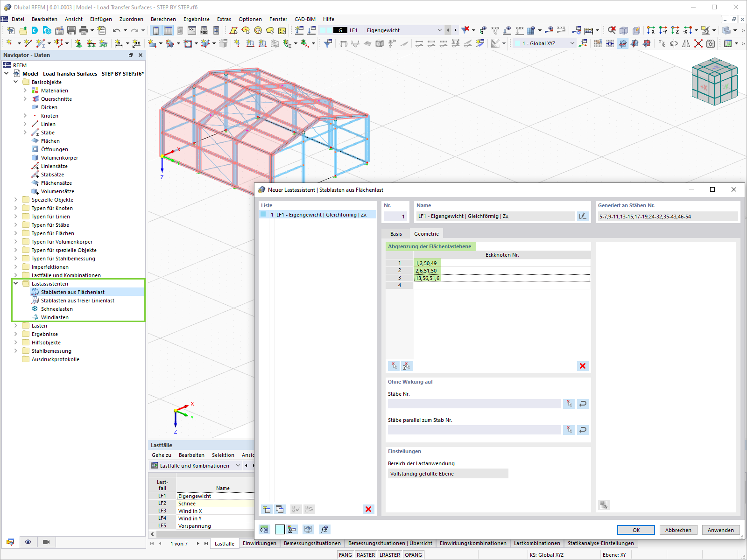Click the Stäbe parallel zum Stab Nr. field
Screen dimensions: 747x560
tap(474, 430)
